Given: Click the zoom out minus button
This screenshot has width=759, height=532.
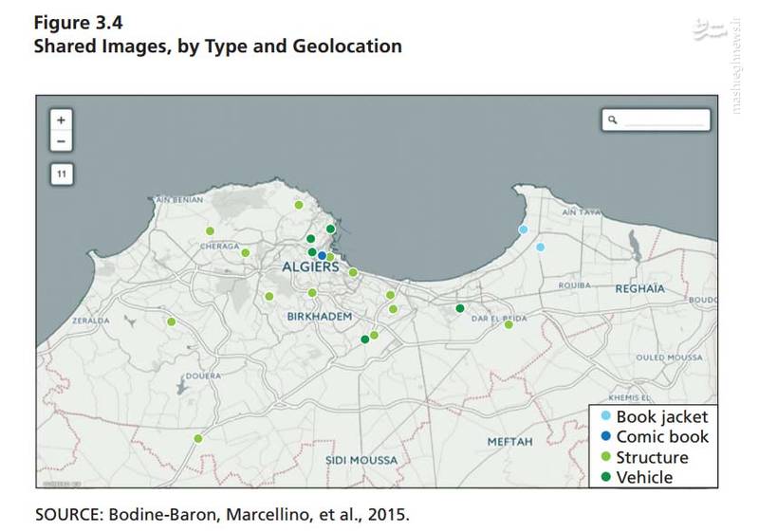Looking at the screenshot, I should [x=61, y=141].
